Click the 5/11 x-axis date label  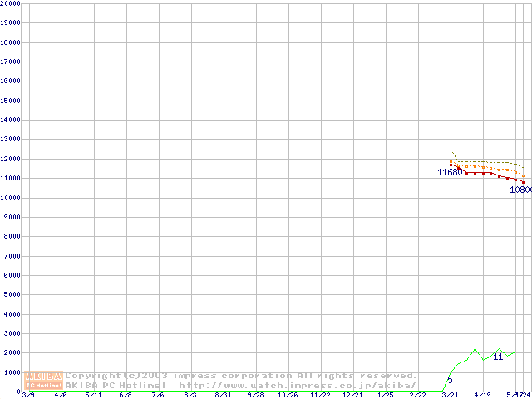pos(93,396)
